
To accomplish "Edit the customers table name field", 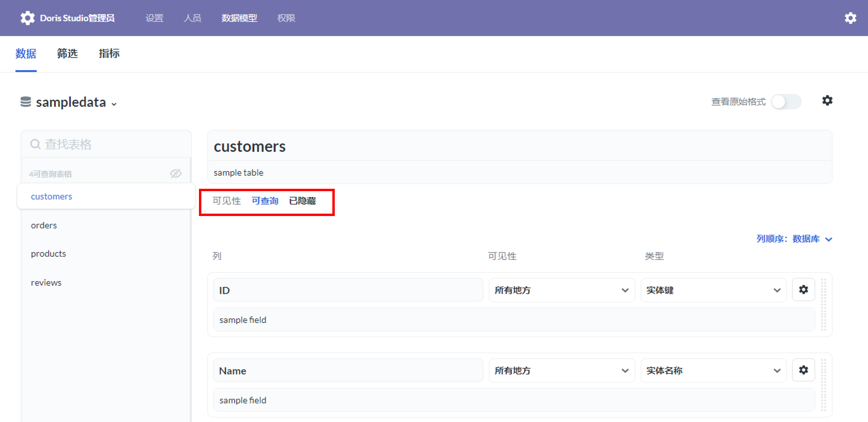I will point(520,146).
